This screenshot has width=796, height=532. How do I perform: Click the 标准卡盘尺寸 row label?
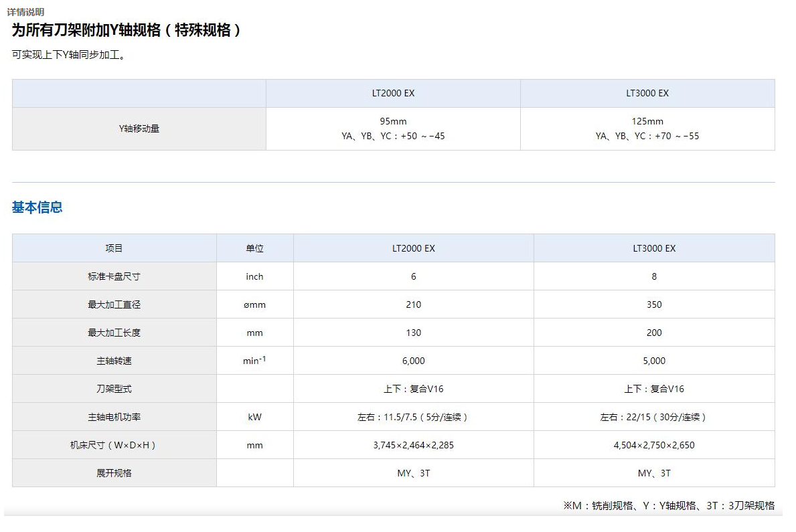coord(114,276)
